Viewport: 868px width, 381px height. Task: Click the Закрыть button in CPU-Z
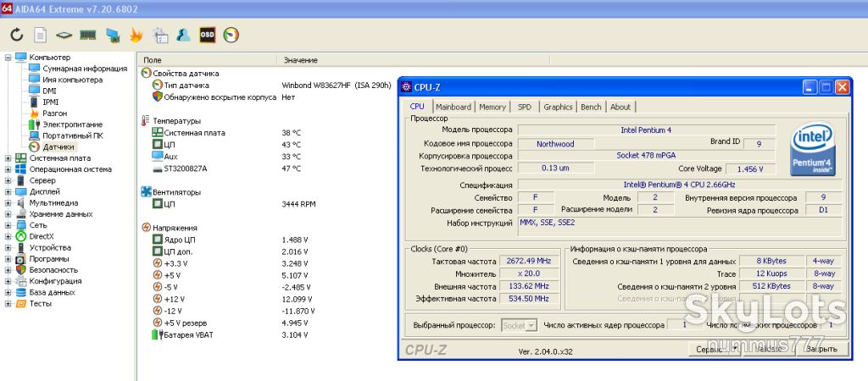pos(821,349)
